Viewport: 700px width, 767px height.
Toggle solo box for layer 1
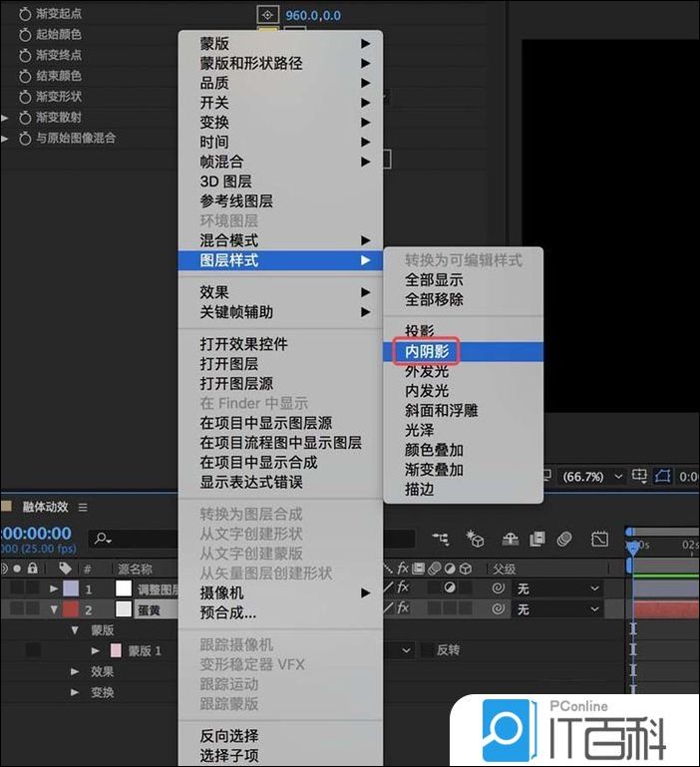pyautogui.click(x=18, y=588)
